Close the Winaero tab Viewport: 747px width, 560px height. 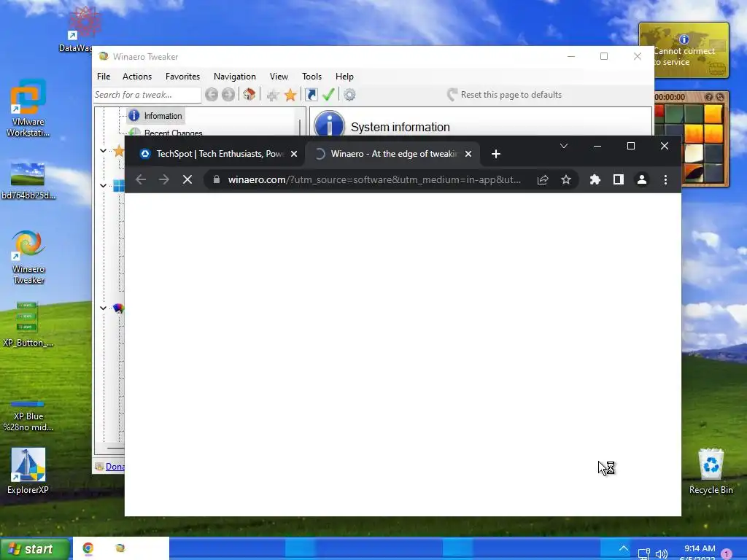pos(468,154)
